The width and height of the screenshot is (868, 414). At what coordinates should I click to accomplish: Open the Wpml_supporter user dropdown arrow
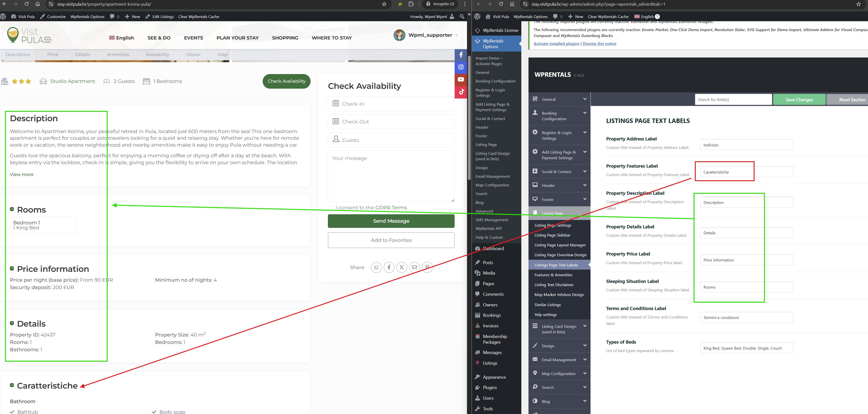coord(456,35)
